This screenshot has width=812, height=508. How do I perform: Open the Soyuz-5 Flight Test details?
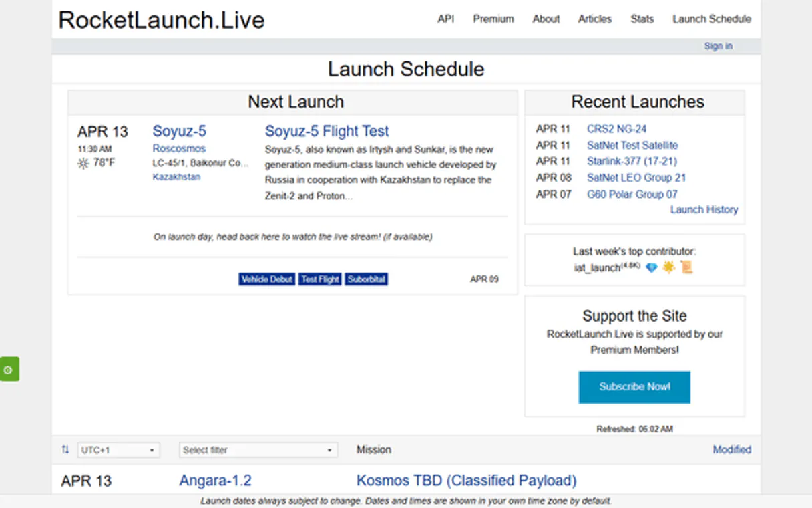pyautogui.click(x=327, y=130)
